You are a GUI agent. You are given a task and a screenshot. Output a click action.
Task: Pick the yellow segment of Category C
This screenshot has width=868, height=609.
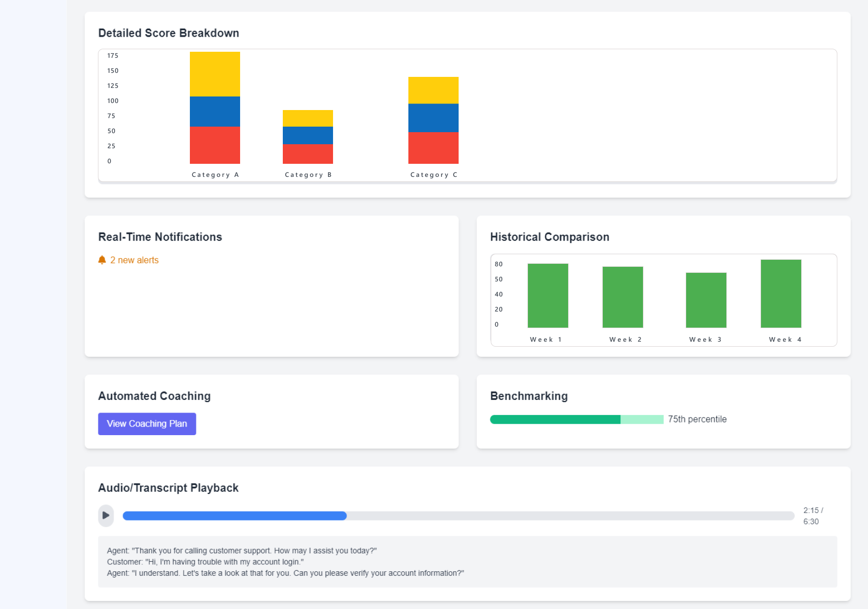[433, 90]
